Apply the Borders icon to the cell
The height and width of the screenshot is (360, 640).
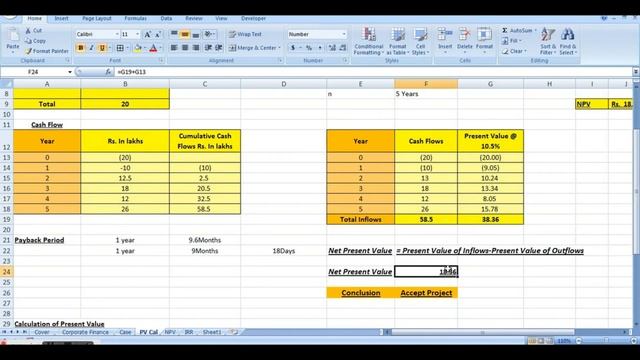[120, 48]
